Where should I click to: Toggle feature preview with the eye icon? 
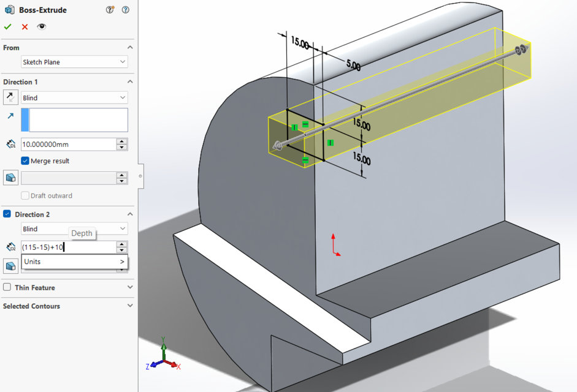click(41, 26)
